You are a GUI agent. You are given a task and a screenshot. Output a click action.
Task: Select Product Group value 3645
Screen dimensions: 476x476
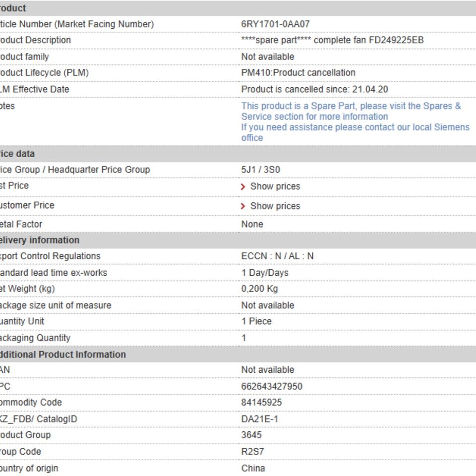251,435
